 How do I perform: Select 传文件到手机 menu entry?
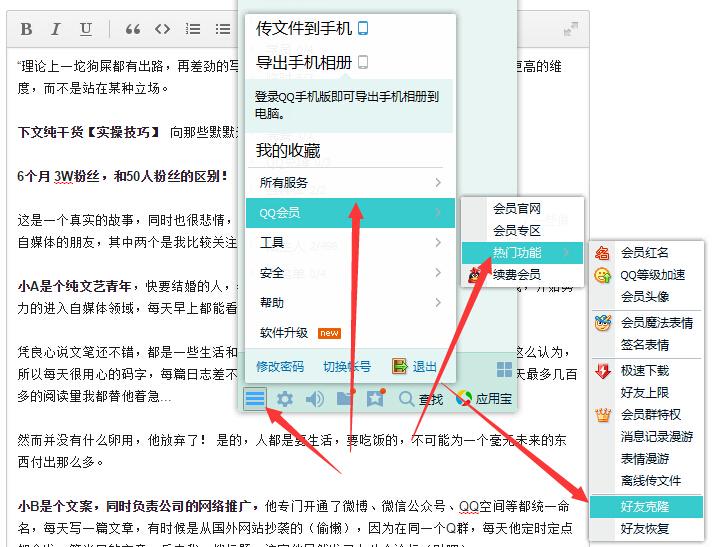pos(350,28)
